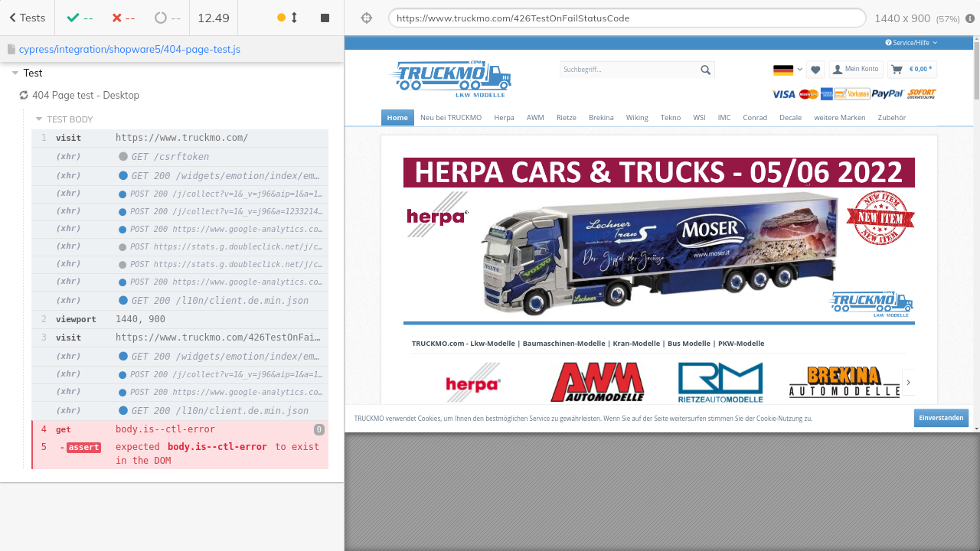Toggle auto-scrolling in the Cypress toolbar
980x551 pixels.
pyautogui.click(x=287, y=18)
